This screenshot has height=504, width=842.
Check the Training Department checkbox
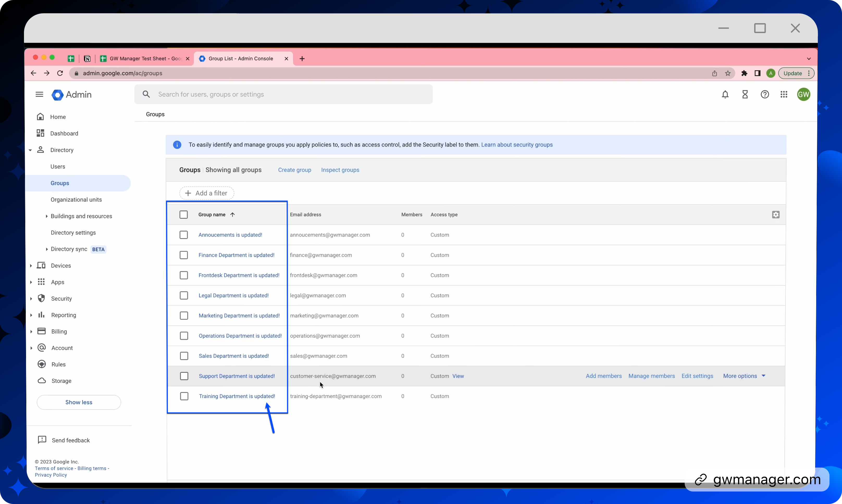pos(184,396)
